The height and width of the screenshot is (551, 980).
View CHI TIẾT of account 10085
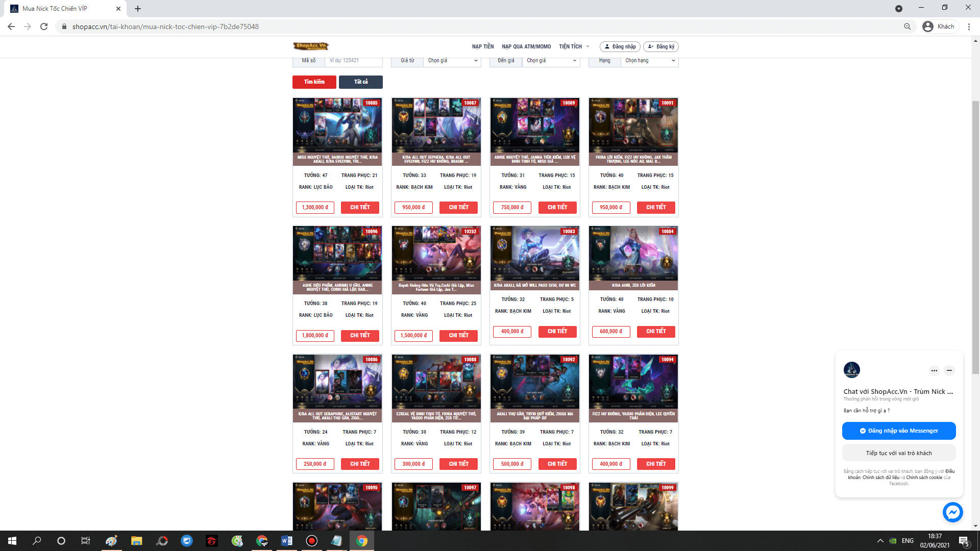(x=360, y=208)
